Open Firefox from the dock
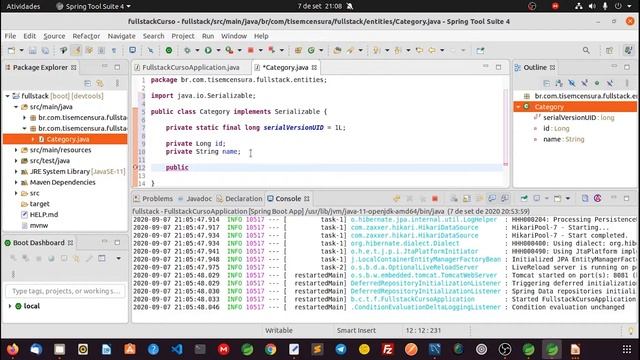 (13, 349)
